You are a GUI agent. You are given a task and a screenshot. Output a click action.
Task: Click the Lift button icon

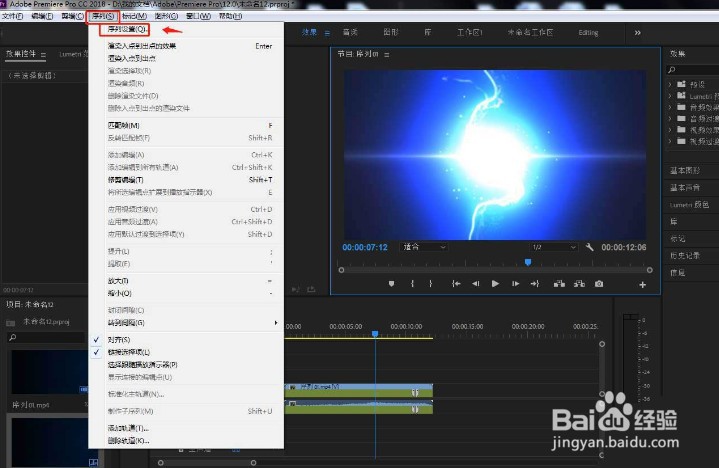click(559, 284)
